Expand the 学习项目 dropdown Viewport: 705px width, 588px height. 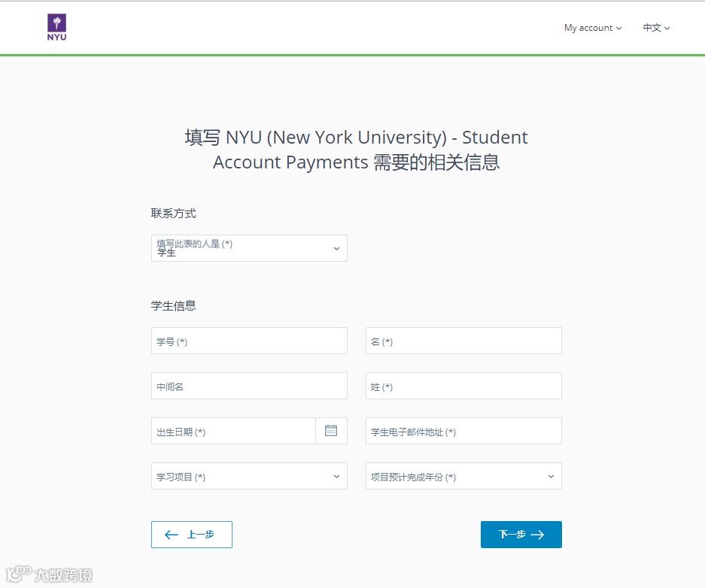coord(249,476)
